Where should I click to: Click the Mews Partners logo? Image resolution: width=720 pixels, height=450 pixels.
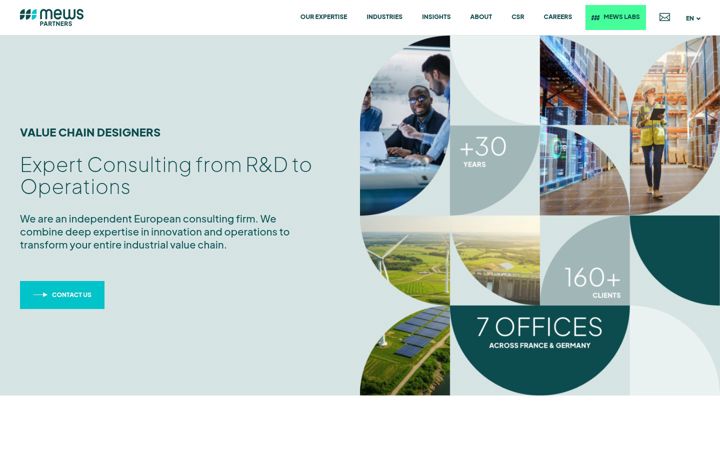pyautogui.click(x=51, y=17)
